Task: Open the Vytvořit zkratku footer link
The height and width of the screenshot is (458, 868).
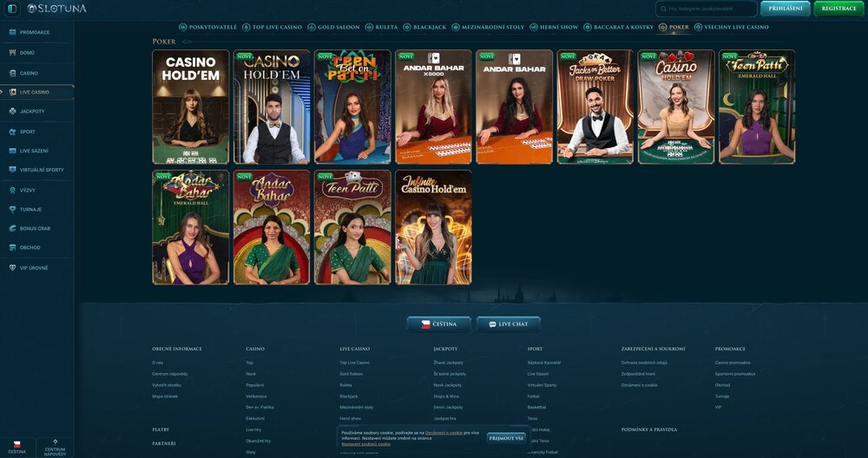Action: pyautogui.click(x=167, y=385)
